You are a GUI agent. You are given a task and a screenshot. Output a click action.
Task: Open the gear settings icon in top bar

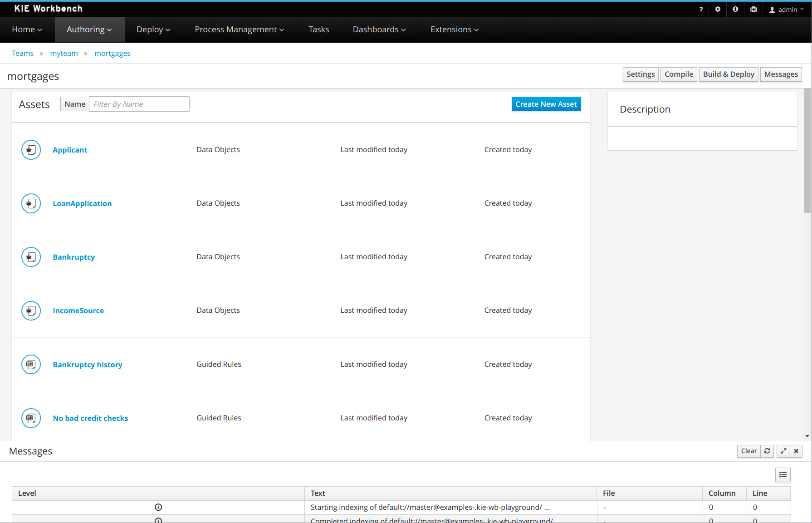click(718, 9)
